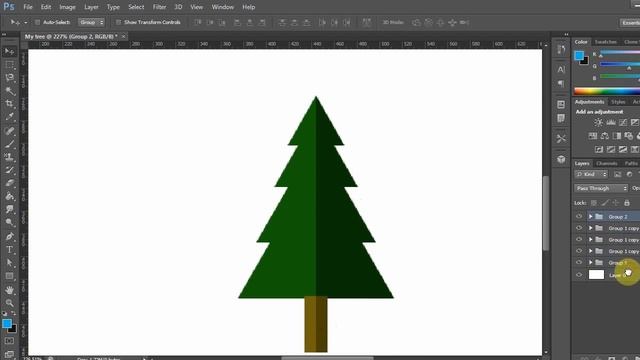Select the Horizontal Type tool
The height and width of the screenshot is (360, 640).
(9, 249)
